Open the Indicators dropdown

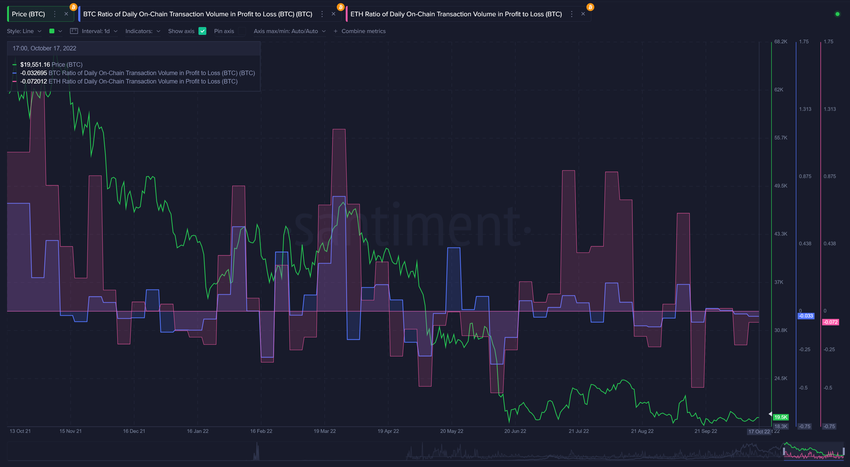[142, 31]
